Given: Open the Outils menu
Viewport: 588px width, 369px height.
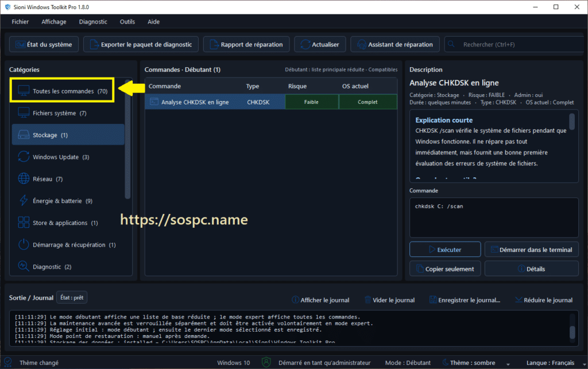Looking at the screenshot, I should 127,22.
